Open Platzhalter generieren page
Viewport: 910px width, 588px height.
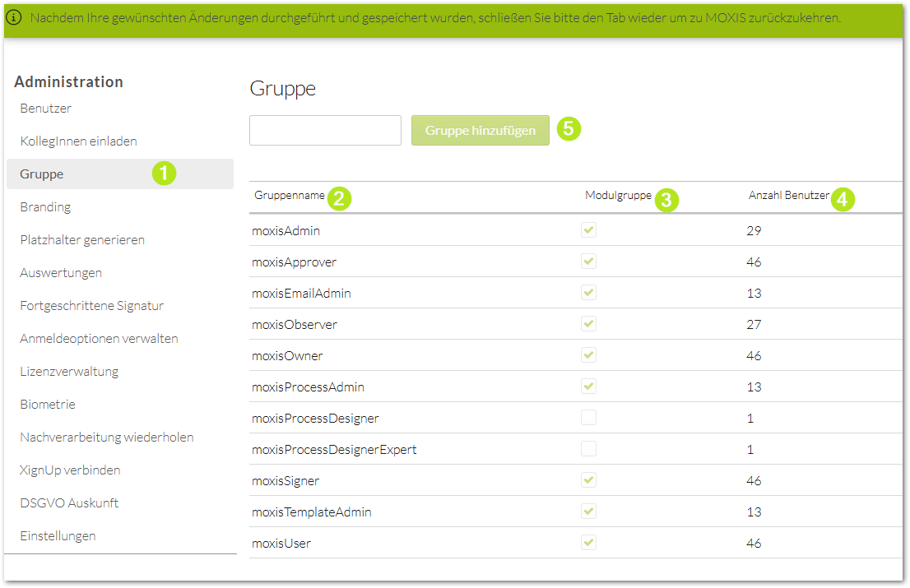tap(82, 240)
